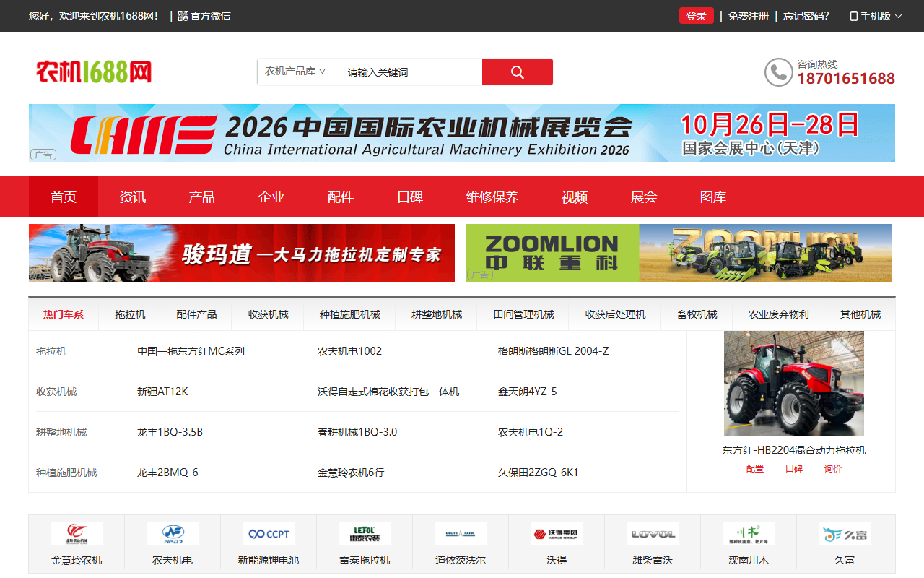
Task: Open 潍柴雷沃 LOVOL brand logo
Action: (653, 534)
